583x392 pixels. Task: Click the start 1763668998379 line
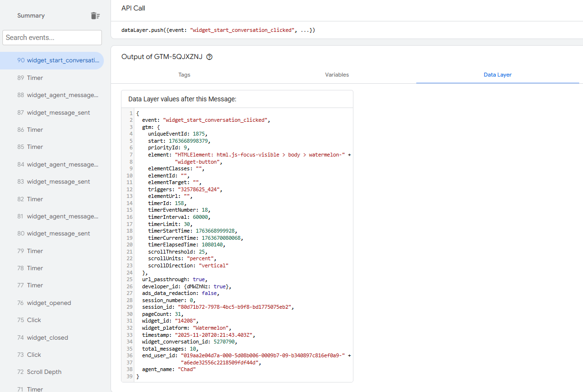click(179, 141)
